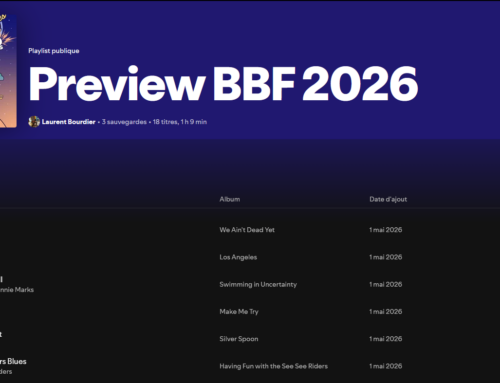
Task: Click the track title ending in Blues
Action: (x=13, y=361)
